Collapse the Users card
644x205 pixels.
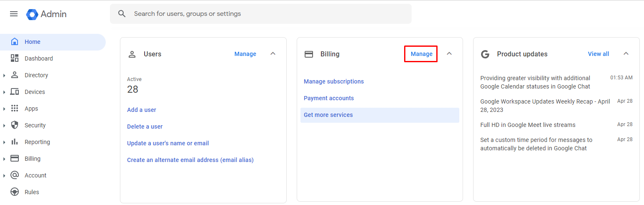click(x=273, y=54)
